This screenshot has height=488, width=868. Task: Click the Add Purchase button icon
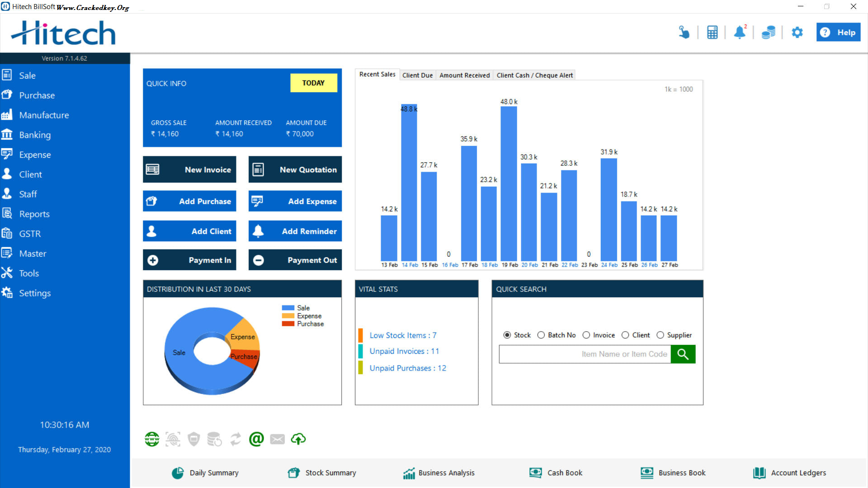tap(155, 202)
